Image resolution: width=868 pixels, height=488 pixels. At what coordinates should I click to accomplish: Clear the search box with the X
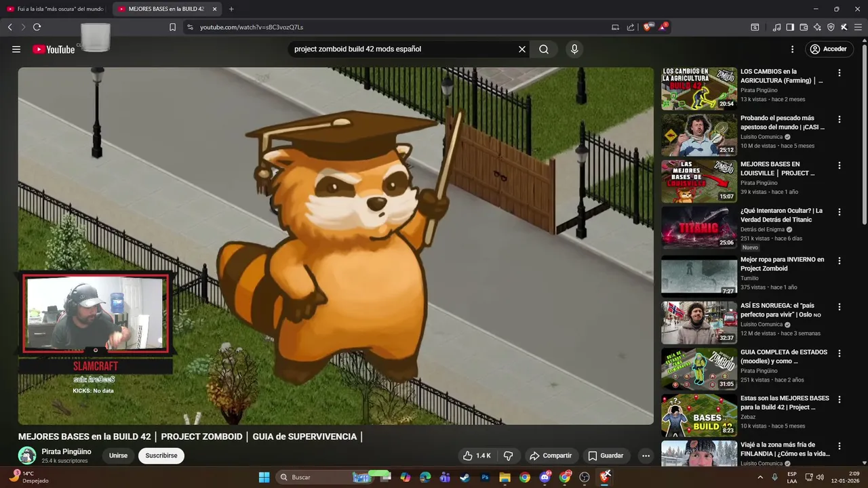(522, 49)
